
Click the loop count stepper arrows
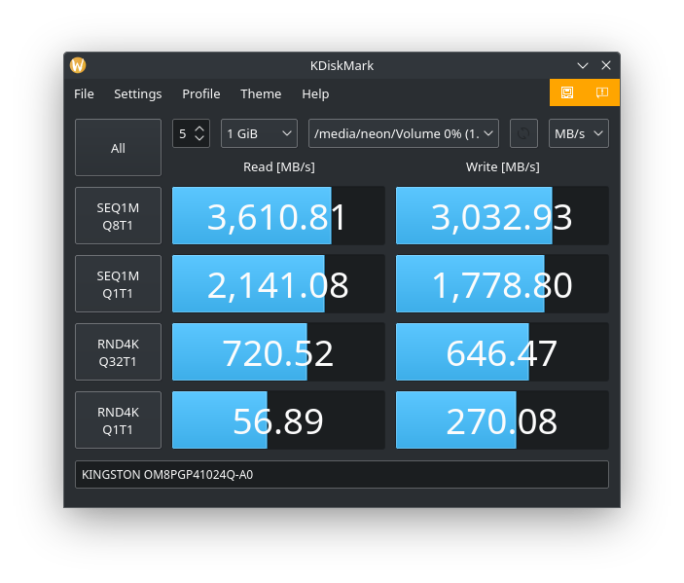pyautogui.click(x=200, y=134)
